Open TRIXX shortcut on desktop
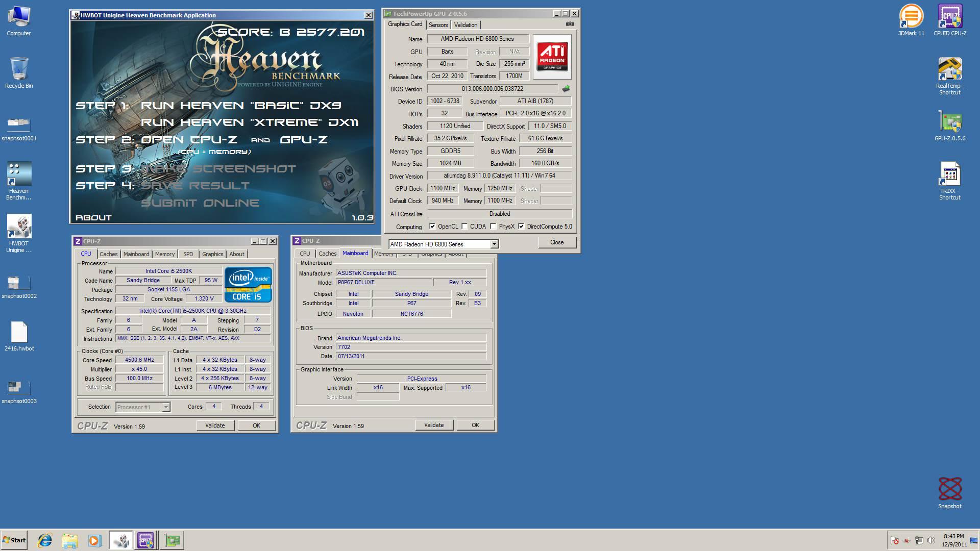 (950, 181)
